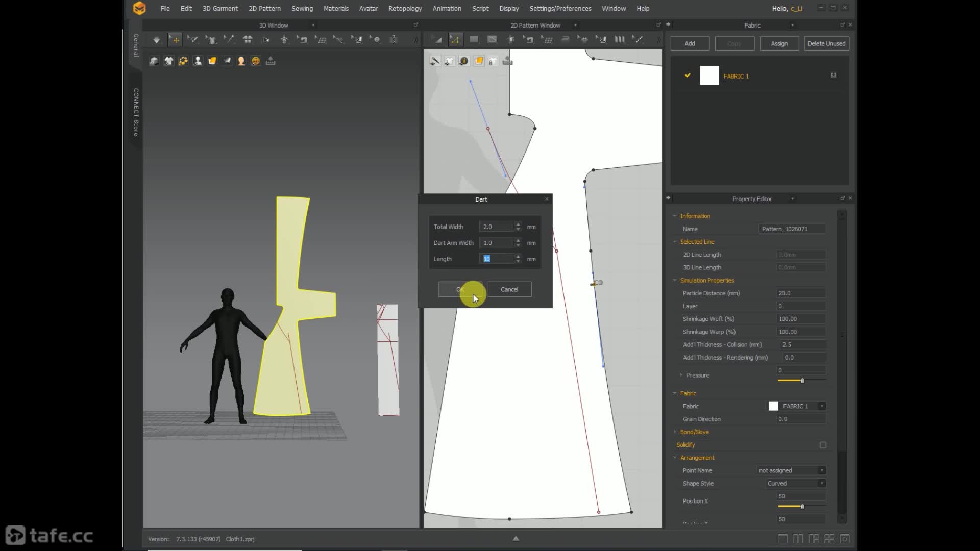This screenshot has width=980, height=551.
Task: Open the Avatar menu
Action: (x=369, y=8)
